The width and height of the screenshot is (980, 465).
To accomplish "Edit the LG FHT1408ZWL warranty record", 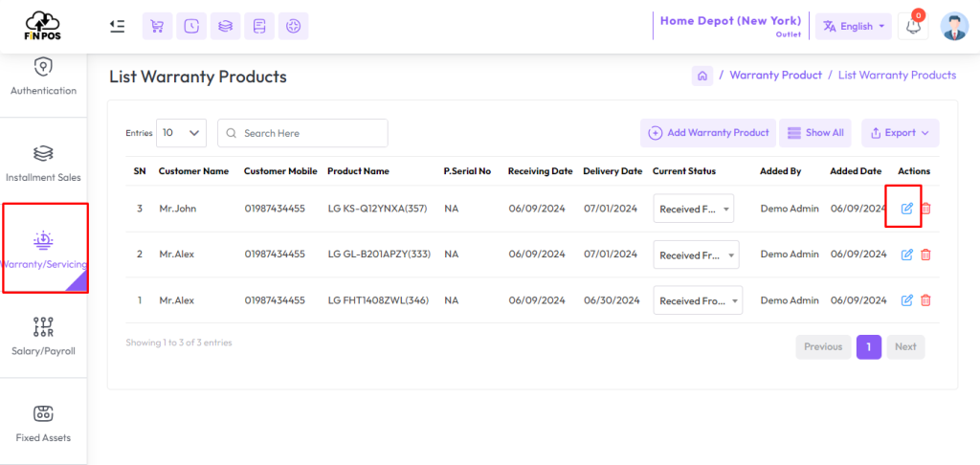I will [x=907, y=300].
